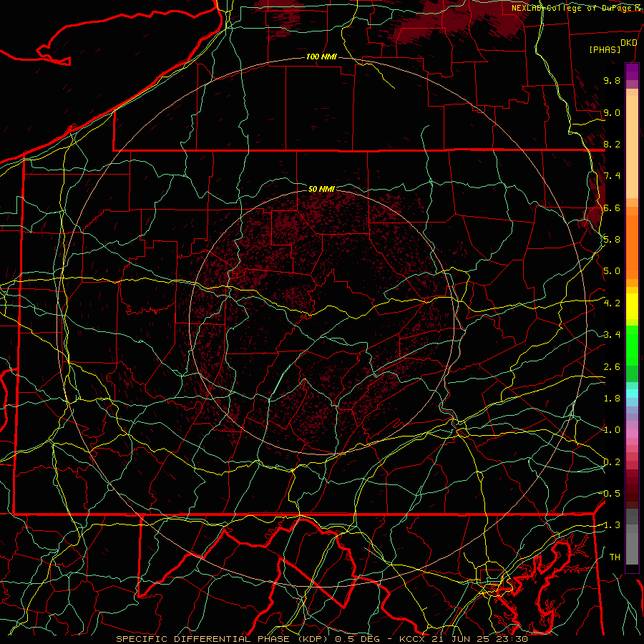Select the -1.3 legend value

point(610,525)
